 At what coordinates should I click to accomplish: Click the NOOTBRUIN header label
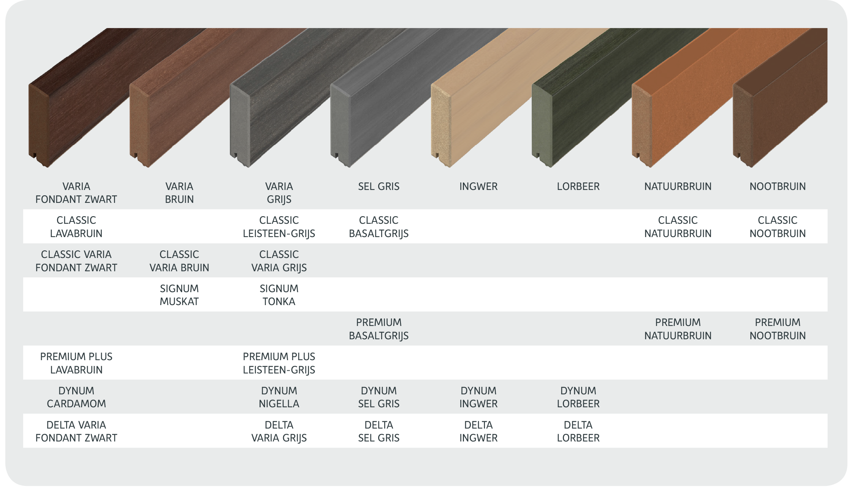point(778,186)
